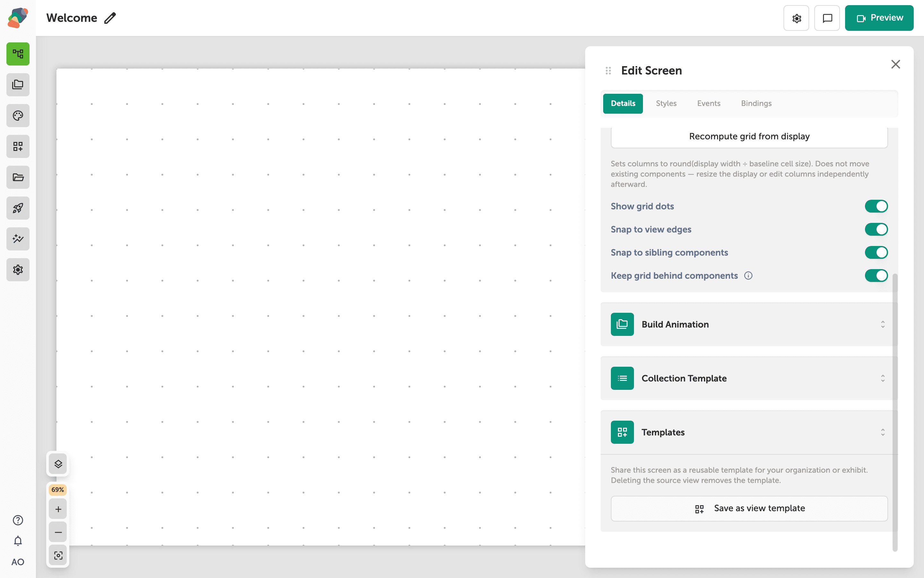Screen dimensions: 924x578
Task: Zoom in with the plus button
Action: pyautogui.click(x=58, y=509)
